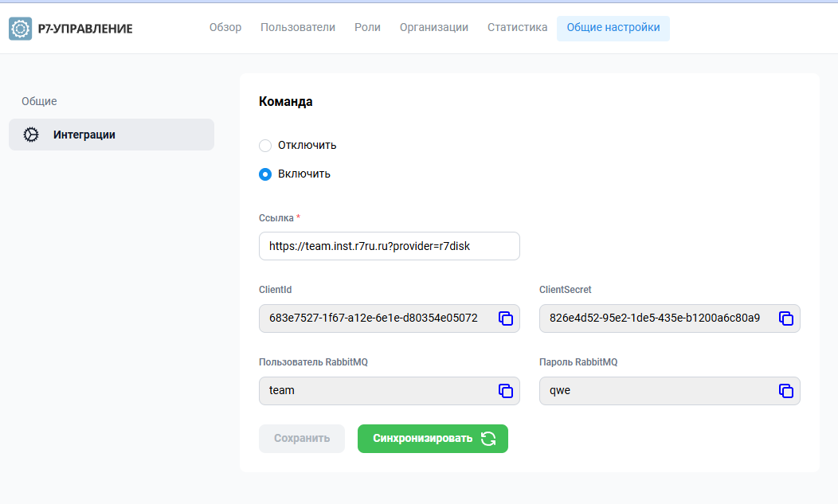Select the Отключить radio option
Screen dimensions: 838x504
265,146
